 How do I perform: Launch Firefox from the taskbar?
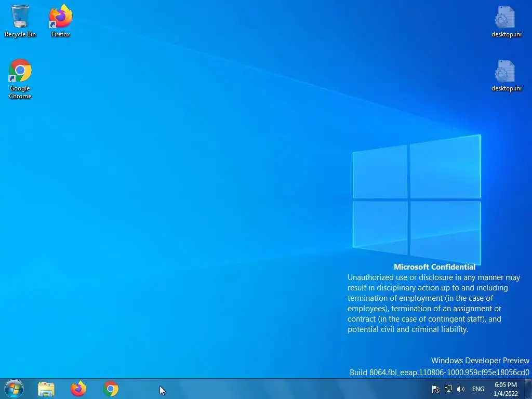point(78,389)
